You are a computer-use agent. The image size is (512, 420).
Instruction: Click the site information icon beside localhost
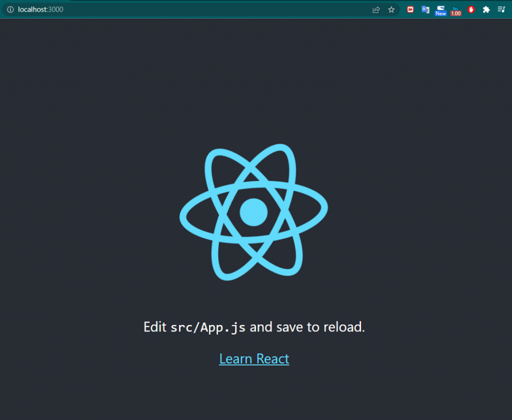tap(10, 9)
